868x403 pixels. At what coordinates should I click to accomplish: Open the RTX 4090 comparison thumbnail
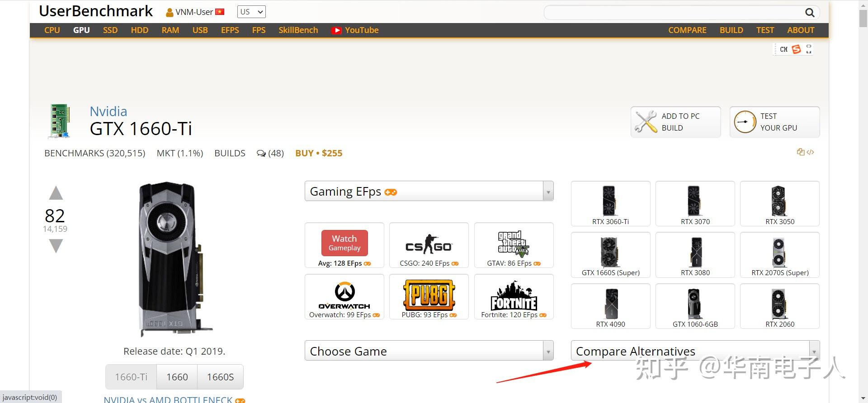point(610,306)
